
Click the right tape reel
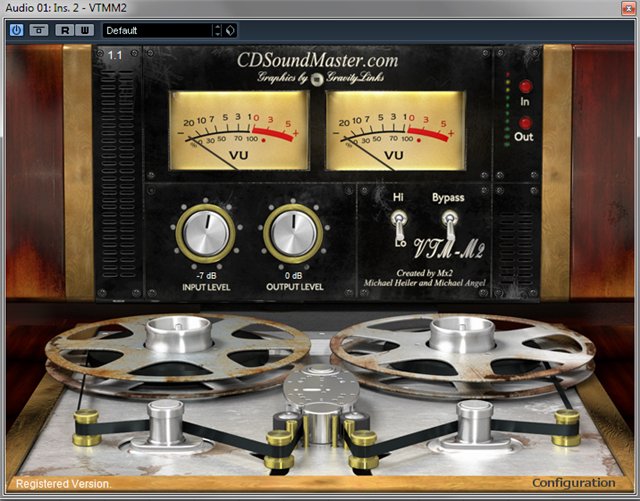(x=462, y=355)
